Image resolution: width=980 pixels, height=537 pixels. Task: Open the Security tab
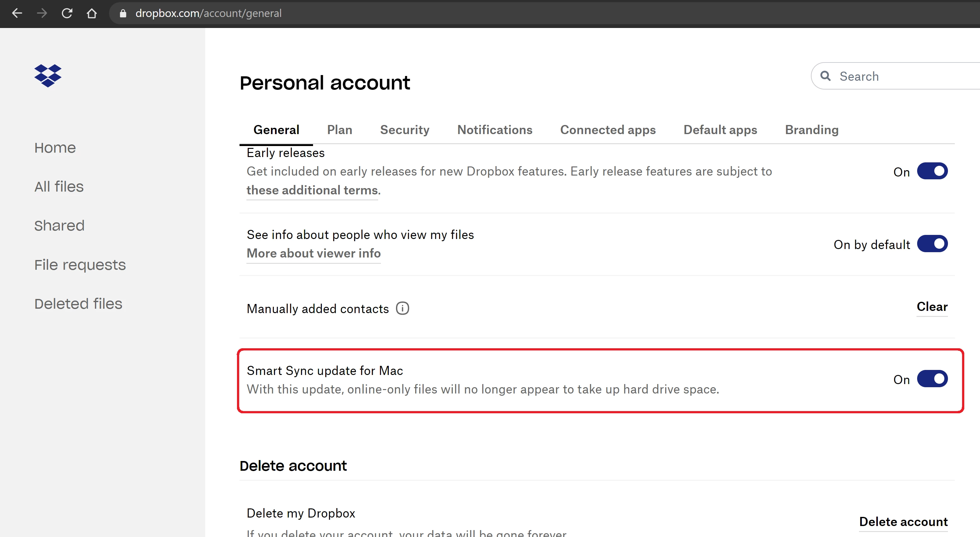tap(405, 130)
